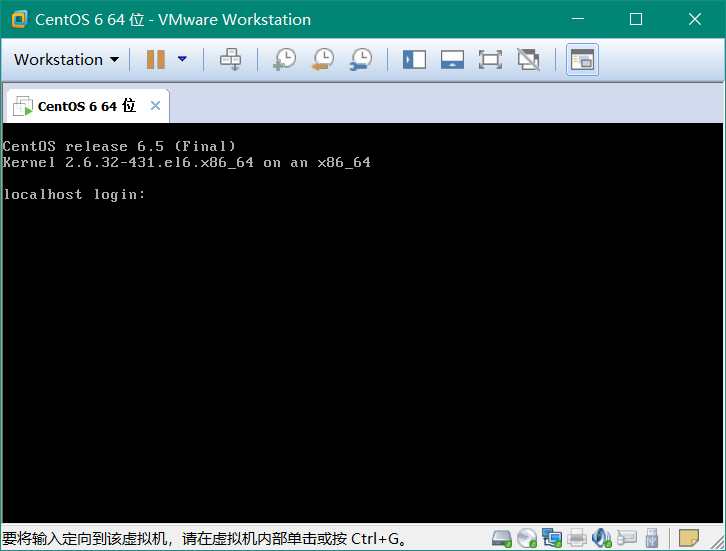Close the VMware Workstation window
Screen dimensions: 726x551
[695, 19]
